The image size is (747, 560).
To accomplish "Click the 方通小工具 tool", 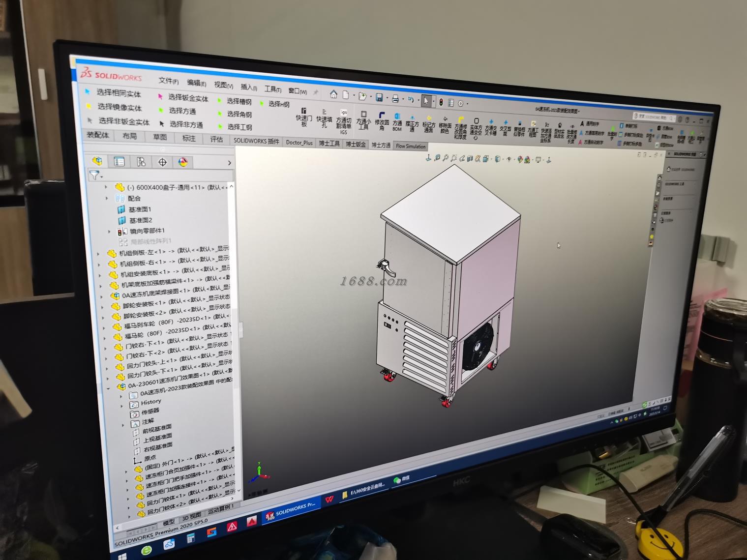I will click(x=363, y=121).
